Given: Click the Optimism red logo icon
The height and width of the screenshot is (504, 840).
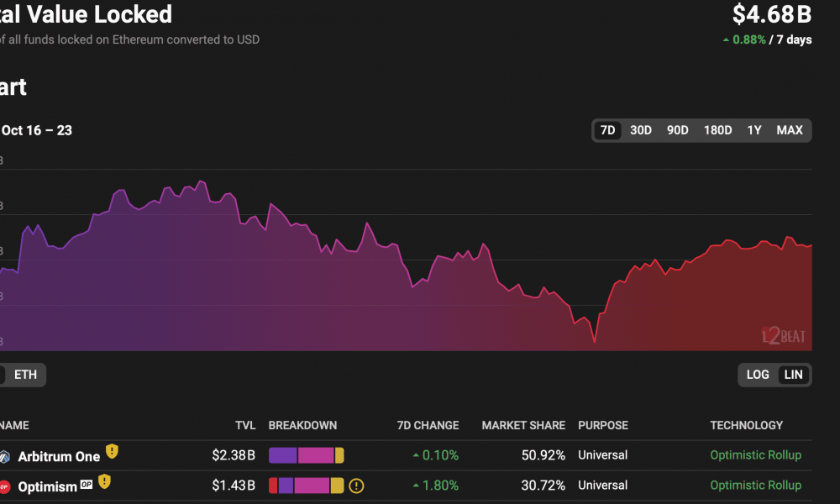Looking at the screenshot, I should click(x=4, y=487).
